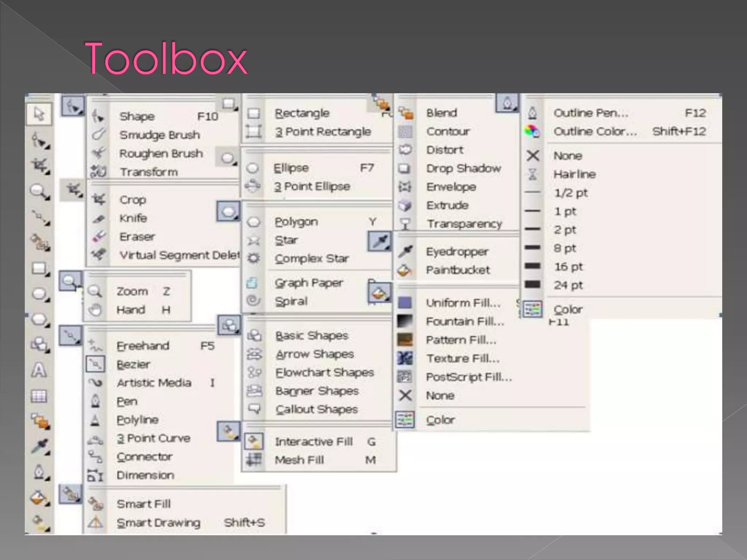Image resolution: width=747 pixels, height=560 pixels.
Task: Open the Fountain Fill dialog entry
Action: point(465,322)
